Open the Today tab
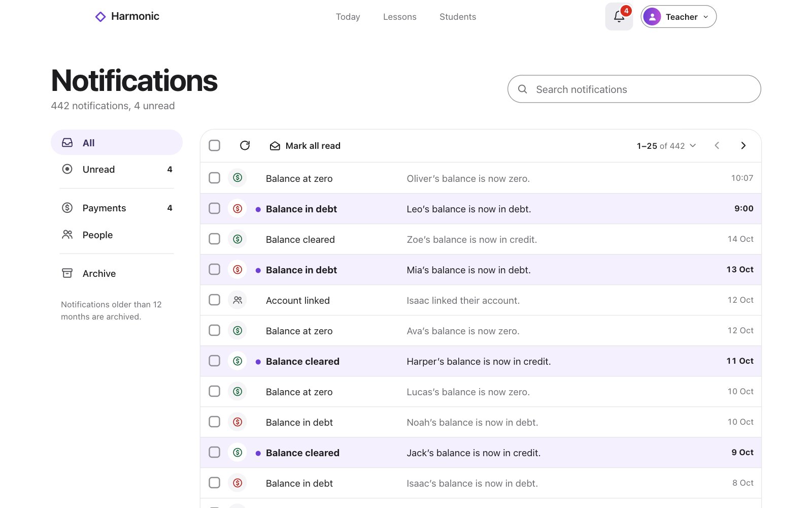 348,17
